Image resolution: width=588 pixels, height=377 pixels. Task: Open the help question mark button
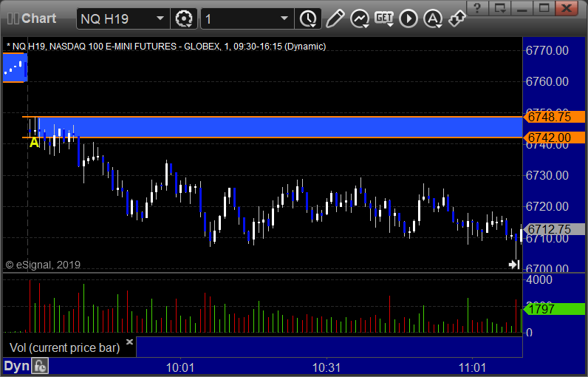click(x=477, y=8)
